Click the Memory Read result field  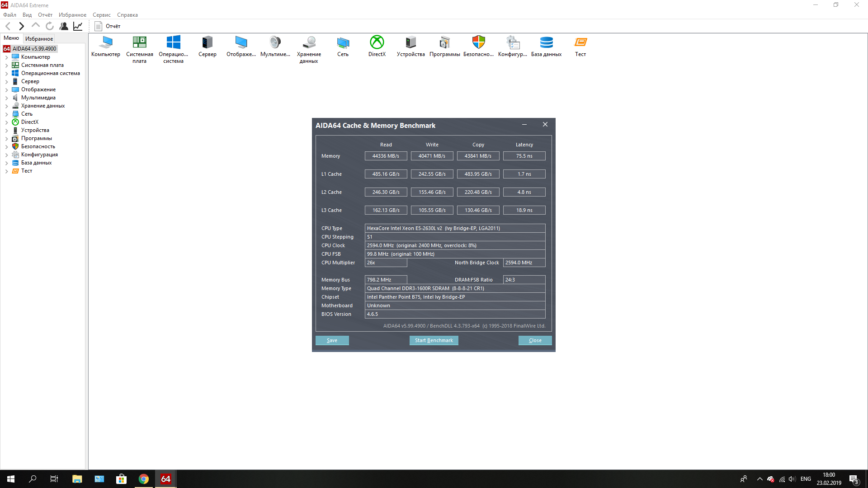(x=386, y=156)
